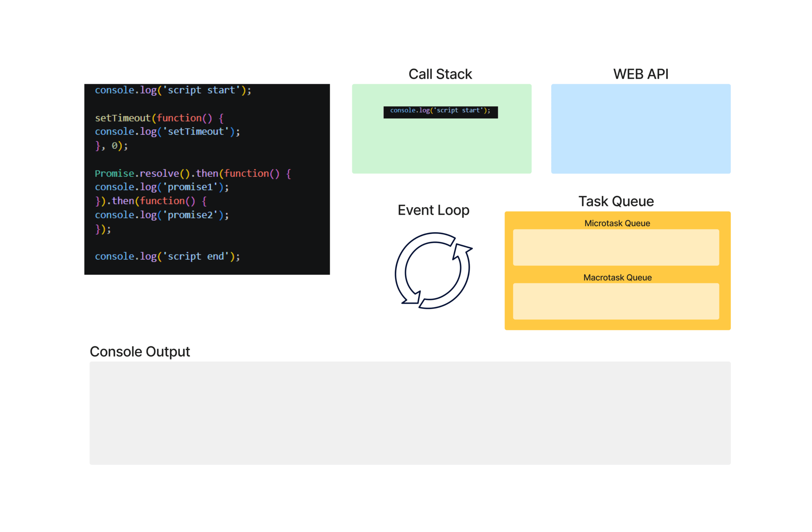
Task: Click the console.log('script start') block in Call Stack
Action: pos(441,112)
